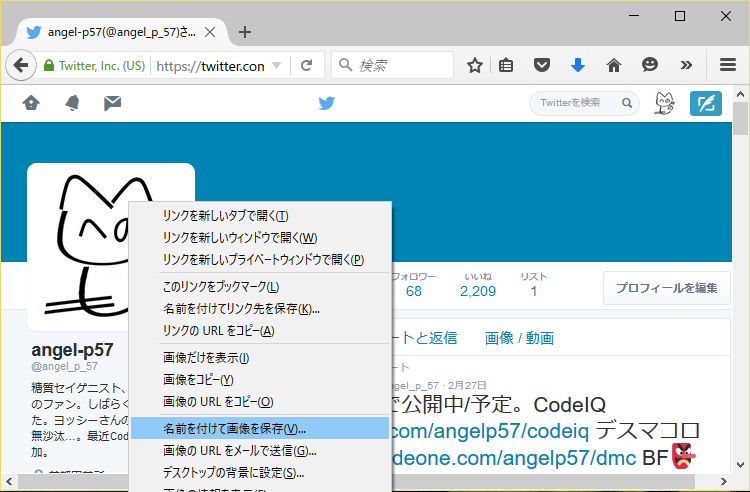The height and width of the screenshot is (492, 750).
Task: Reload the page with the refresh icon
Action: pos(307,65)
